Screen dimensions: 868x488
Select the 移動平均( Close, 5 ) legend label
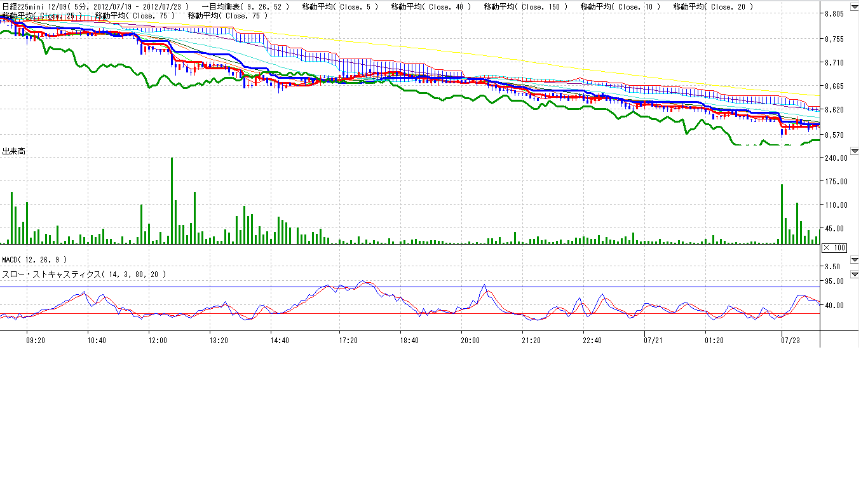click(340, 6)
